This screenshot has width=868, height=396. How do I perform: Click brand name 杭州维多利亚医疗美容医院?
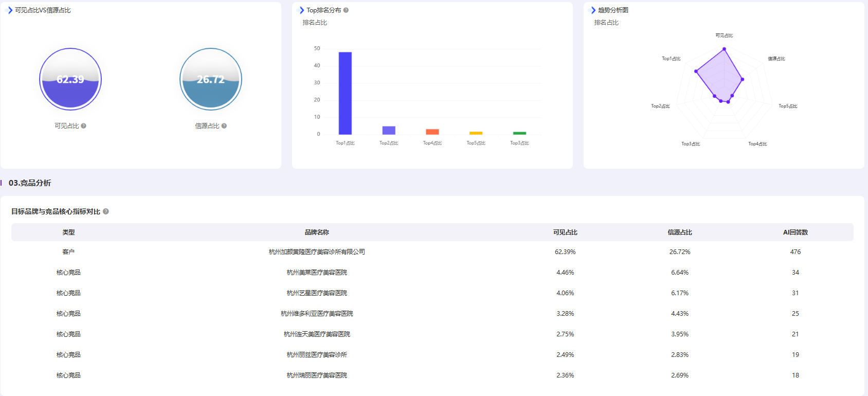click(x=317, y=314)
